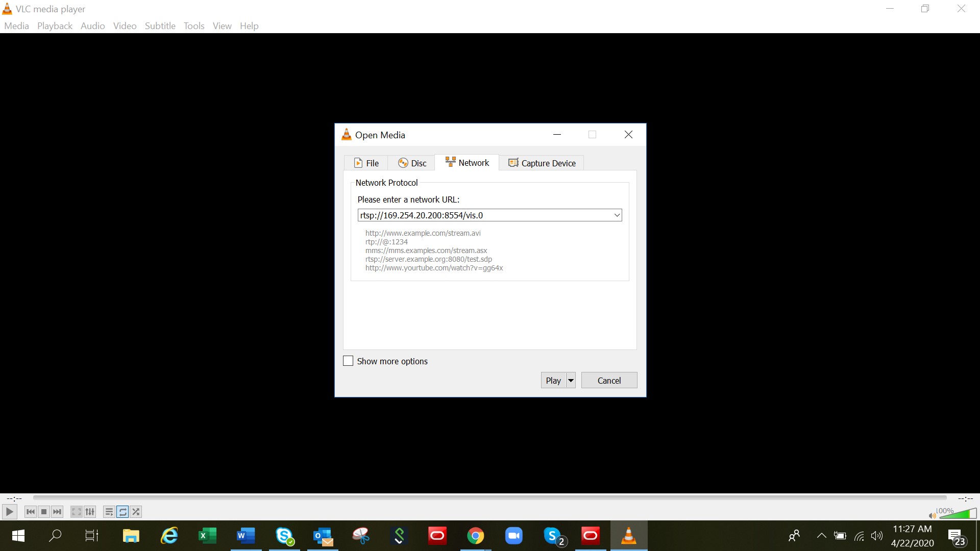This screenshot has width=980, height=551.
Task: Click the main play button in control bar
Action: (x=9, y=512)
